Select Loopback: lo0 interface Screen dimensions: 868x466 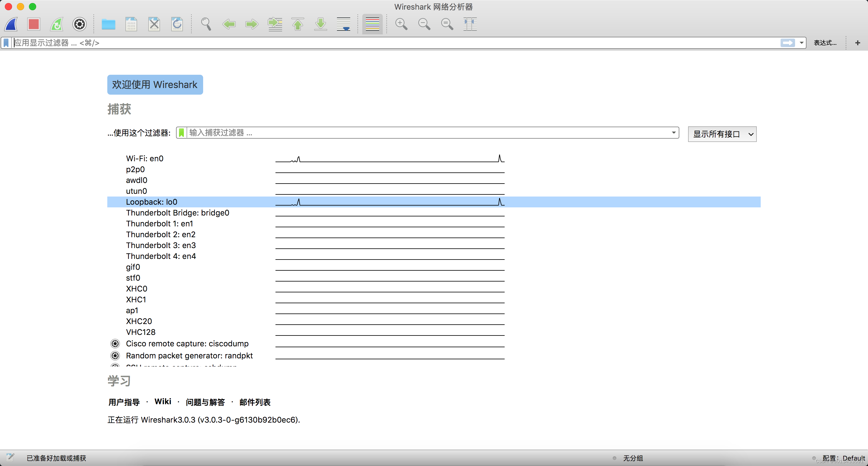point(434,202)
